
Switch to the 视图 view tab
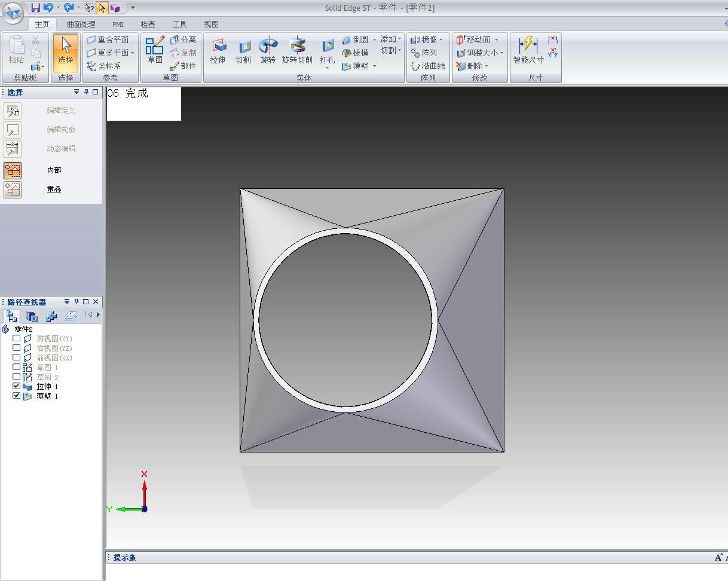coord(211,25)
